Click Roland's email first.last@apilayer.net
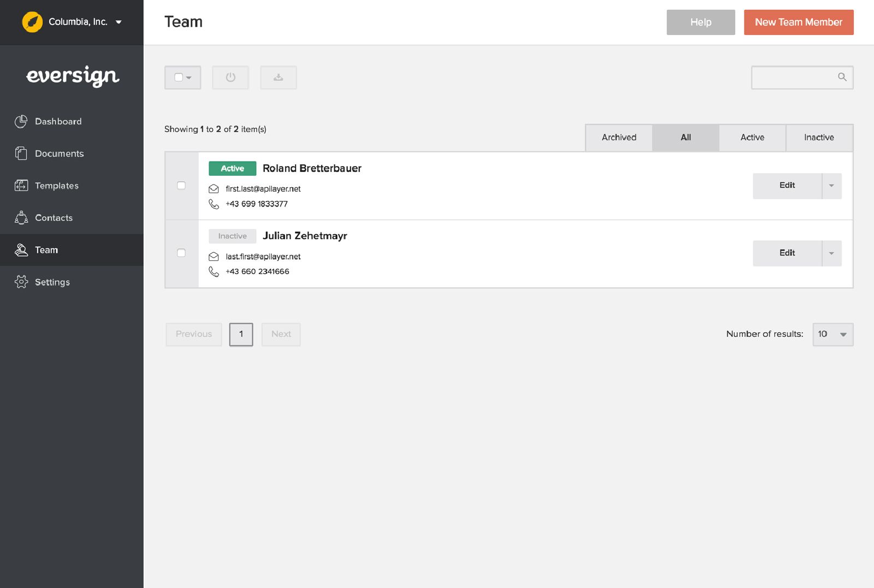This screenshot has width=874, height=588. click(x=263, y=189)
